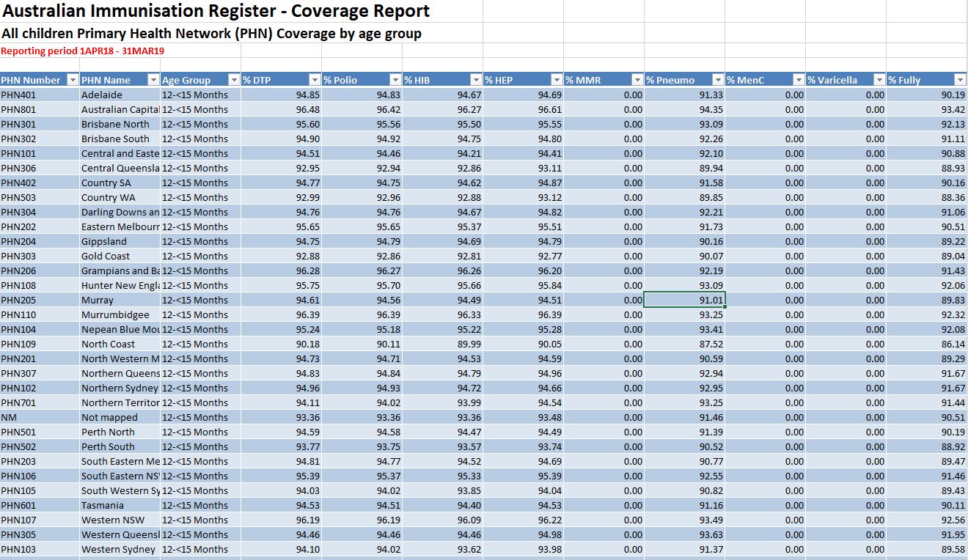
Task: Select the PHN101 cell
Action: tap(40, 153)
